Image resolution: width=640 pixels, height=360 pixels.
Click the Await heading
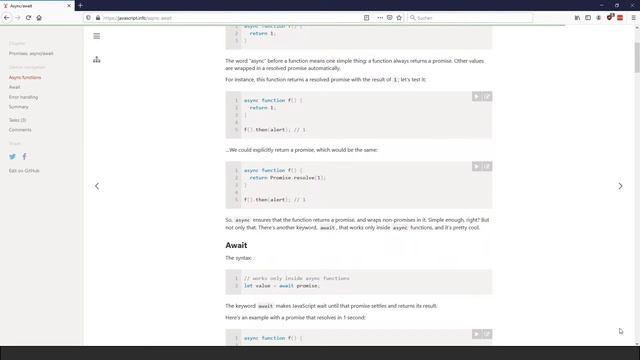[x=236, y=245]
